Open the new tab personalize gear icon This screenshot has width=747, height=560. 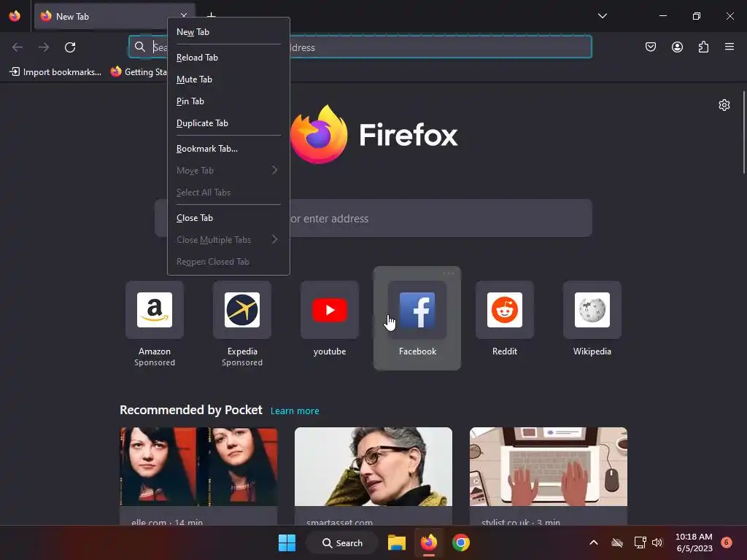pos(724,105)
